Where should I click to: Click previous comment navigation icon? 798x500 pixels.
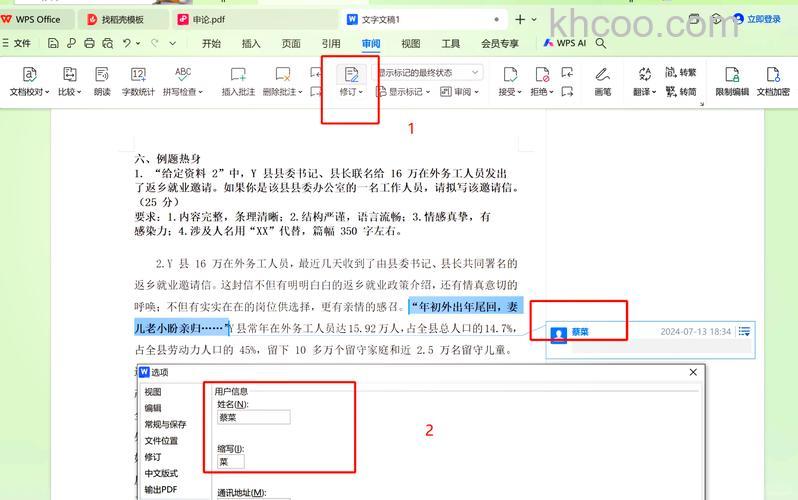click(316, 73)
